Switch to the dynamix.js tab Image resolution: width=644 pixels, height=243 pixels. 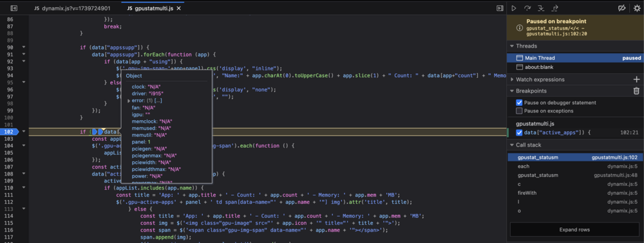pos(72,8)
